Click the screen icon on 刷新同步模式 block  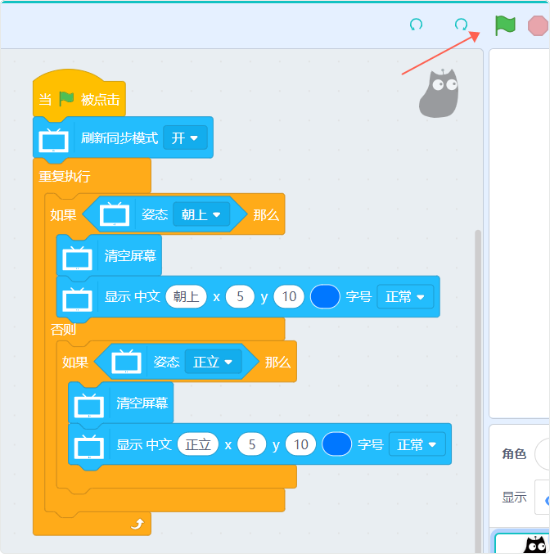click(x=53, y=140)
